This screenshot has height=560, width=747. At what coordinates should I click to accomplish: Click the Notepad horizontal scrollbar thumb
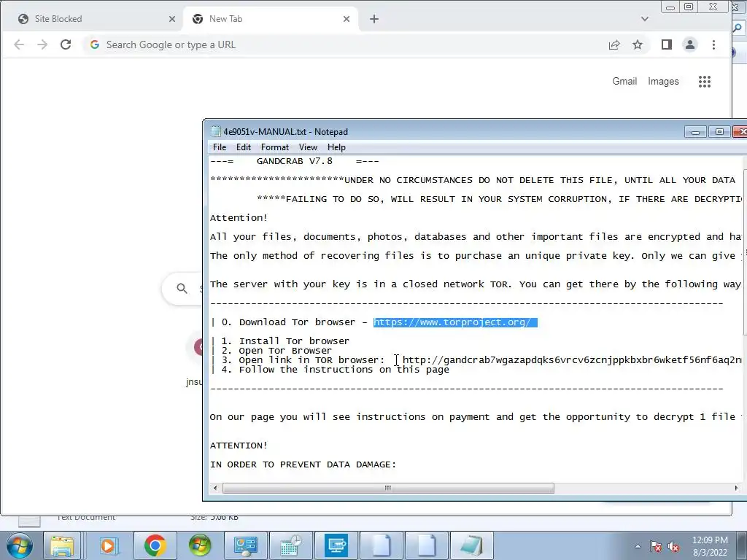coord(388,488)
